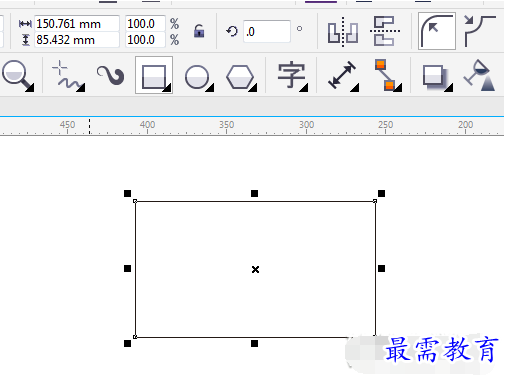Click the object width field 150.761 mm
Viewport: 507px width, 381px height.
tap(77, 24)
